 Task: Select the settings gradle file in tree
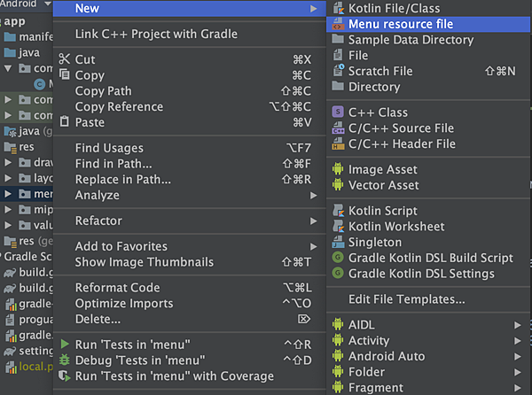point(27,351)
